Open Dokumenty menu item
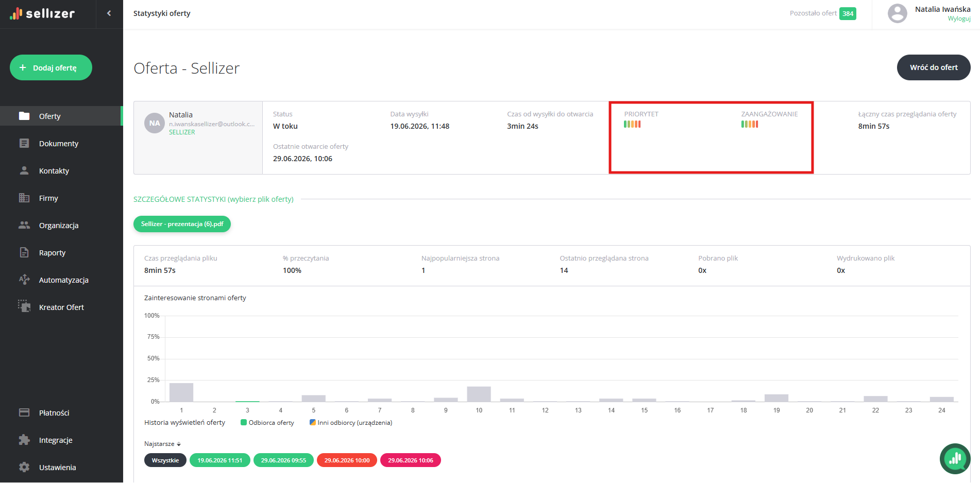 point(59,143)
